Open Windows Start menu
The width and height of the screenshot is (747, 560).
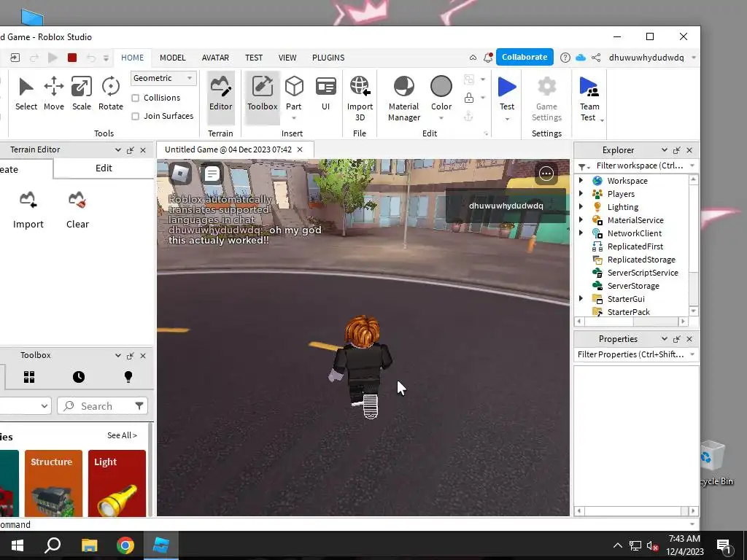pos(18,545)
